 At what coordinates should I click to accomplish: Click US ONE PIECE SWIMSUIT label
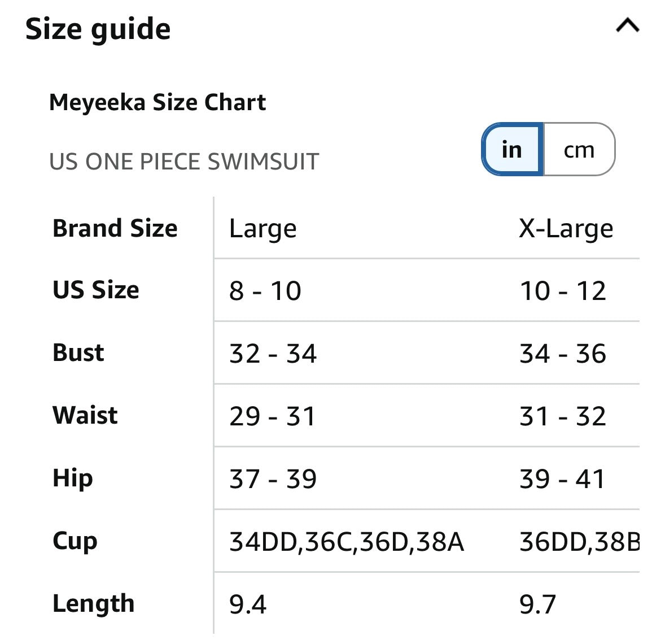[184, 162]
